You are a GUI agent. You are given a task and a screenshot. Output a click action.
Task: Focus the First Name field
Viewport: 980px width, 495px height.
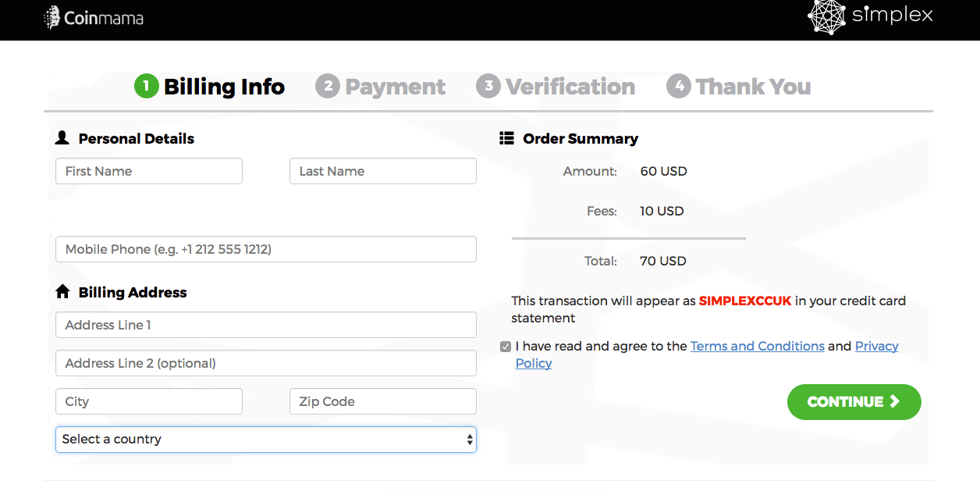(x=148, y=171)
